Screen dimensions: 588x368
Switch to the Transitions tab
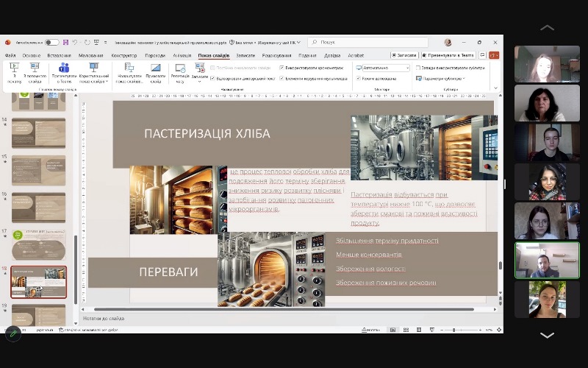155,55
